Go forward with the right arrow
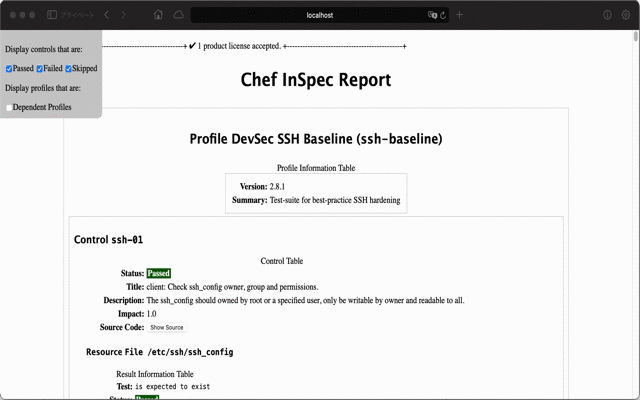 pos(124,15)
